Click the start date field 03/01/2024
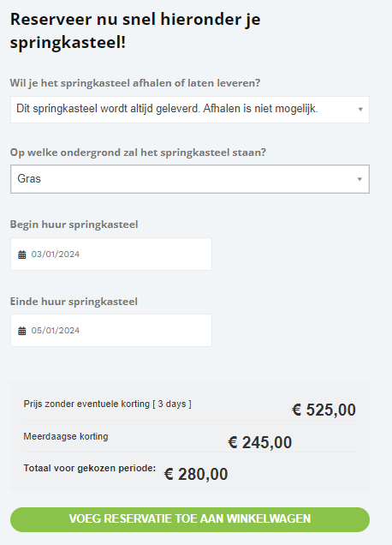Viewport: 392px width, 545px height. coord(111,255)
